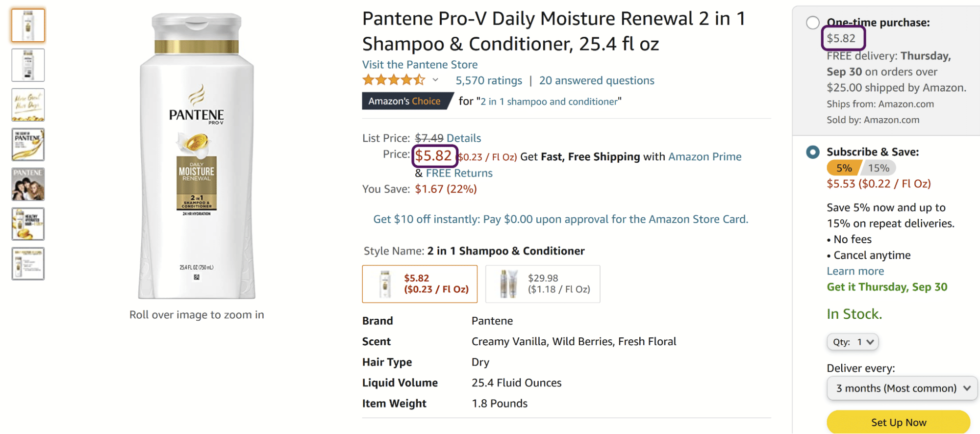Select the One-time purchase radio button

tap(812, 23)
